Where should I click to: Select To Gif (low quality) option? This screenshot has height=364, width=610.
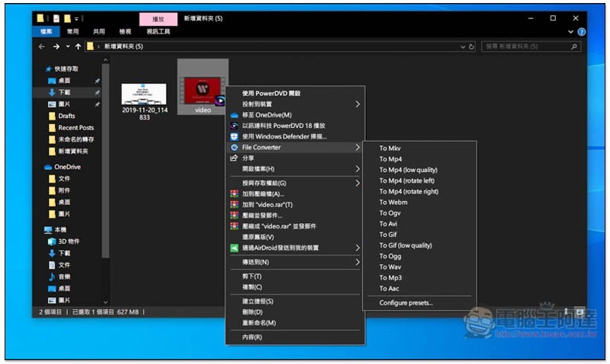pyautogui.click(x=406, y=245)
